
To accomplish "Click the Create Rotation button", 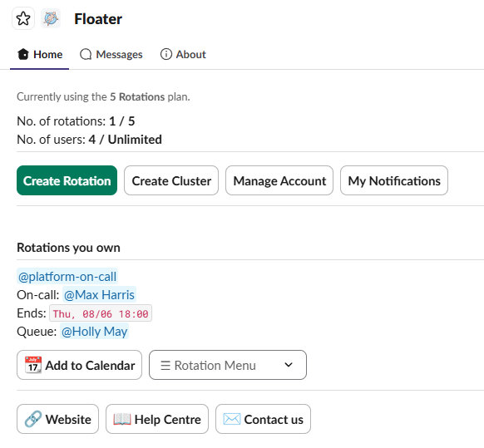I will (67, 180).
